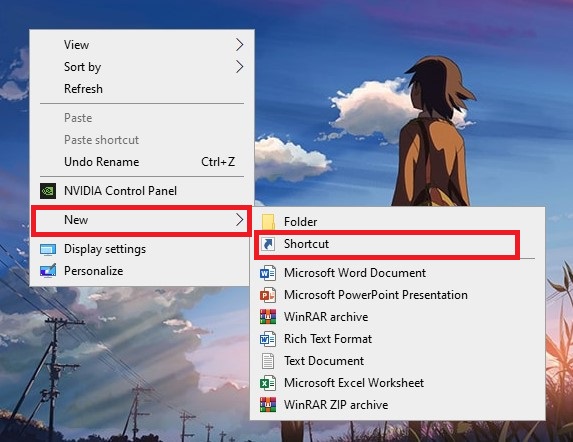
Task: Open the New submenu
Action: click(x=142, y=220)
